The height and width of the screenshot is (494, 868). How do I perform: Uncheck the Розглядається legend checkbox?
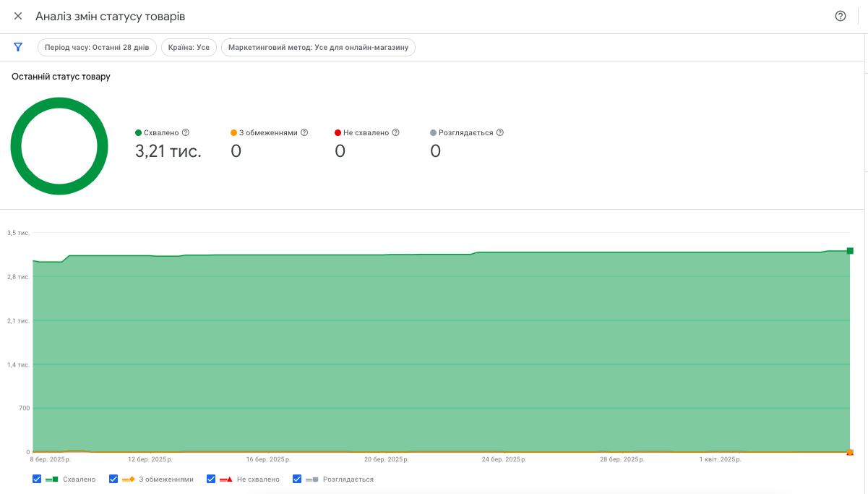pyautogui.click(x=297, y=479)
